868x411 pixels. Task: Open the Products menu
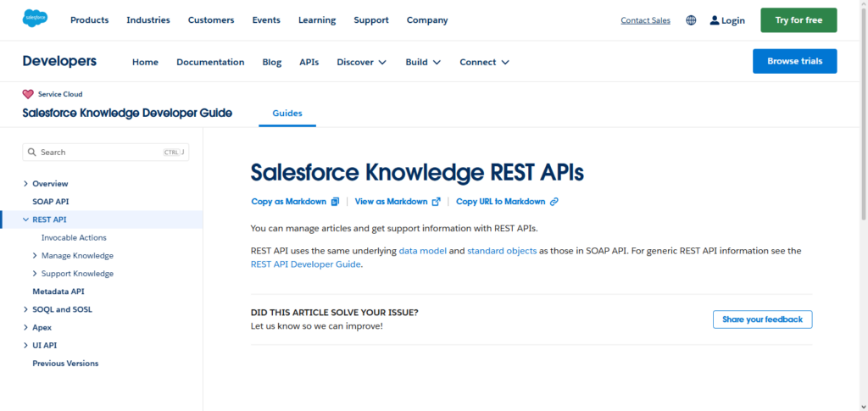point(90,19)
